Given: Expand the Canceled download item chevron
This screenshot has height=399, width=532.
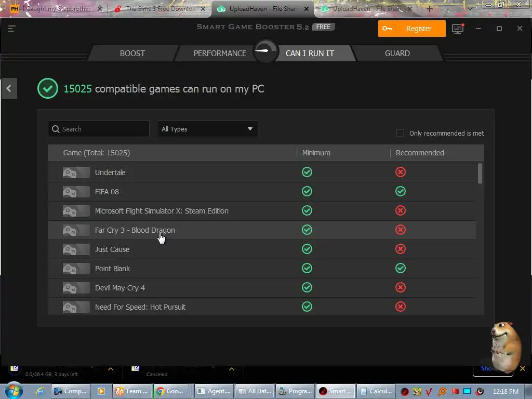Looking at the screenshot, I should [232, 369].
